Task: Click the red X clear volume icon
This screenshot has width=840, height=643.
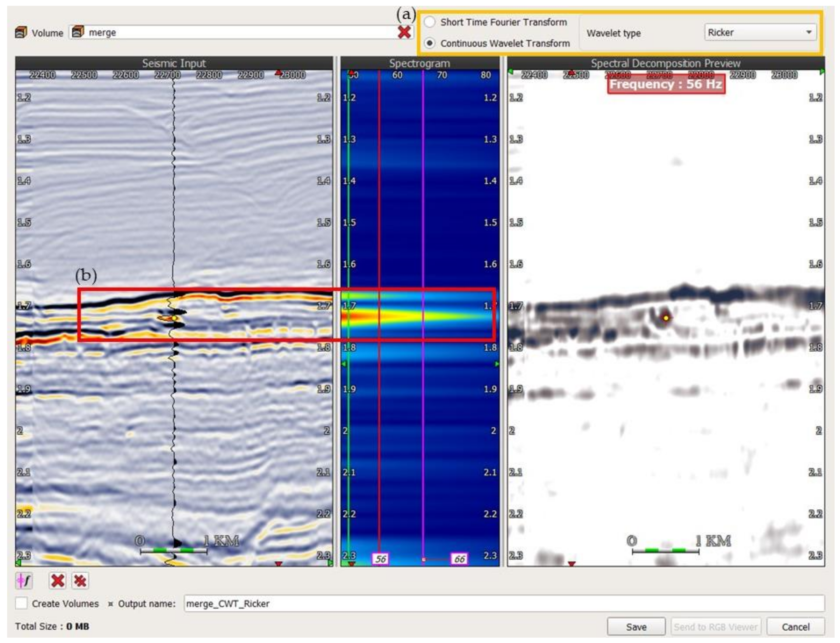Action: pos(404,32)
